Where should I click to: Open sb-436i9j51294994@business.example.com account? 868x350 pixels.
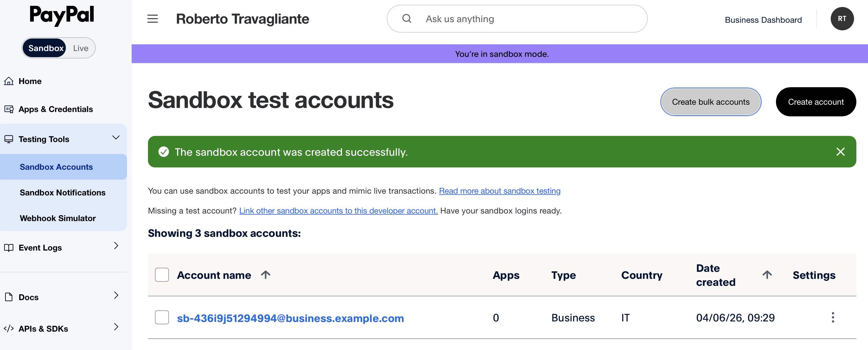click(290, 318)
